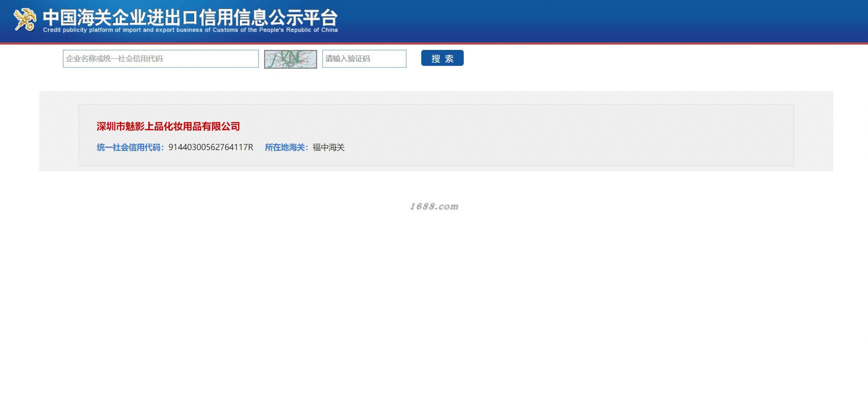Click the 统一社会信用代码 label

coord(130,147)
